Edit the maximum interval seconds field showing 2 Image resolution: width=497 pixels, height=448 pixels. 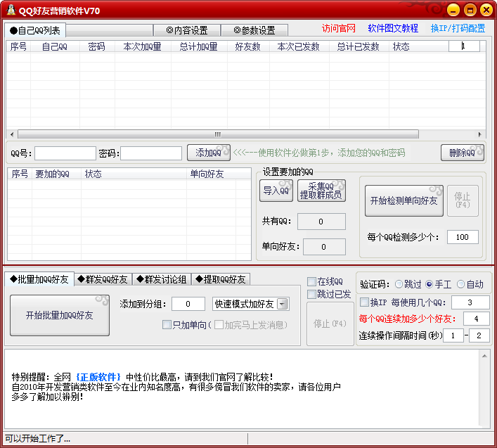tap(479, 335)
